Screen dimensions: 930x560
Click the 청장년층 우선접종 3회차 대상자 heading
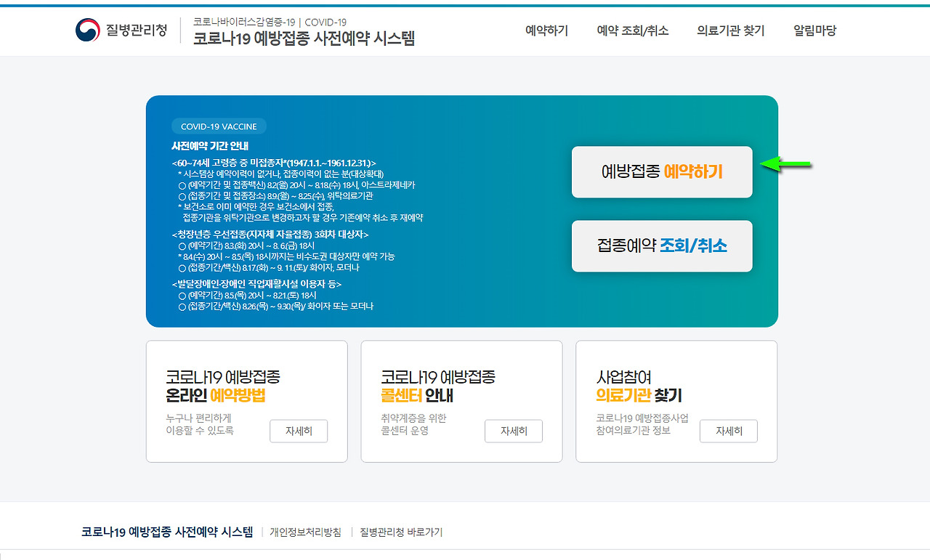pyautogui.click(x=270, y=235)
